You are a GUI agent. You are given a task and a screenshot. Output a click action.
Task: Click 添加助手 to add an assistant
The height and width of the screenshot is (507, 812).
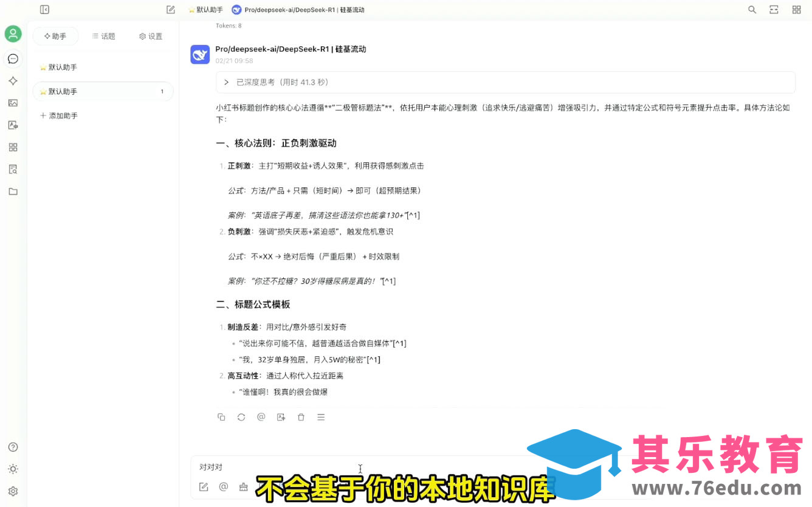tap(59, 116)
